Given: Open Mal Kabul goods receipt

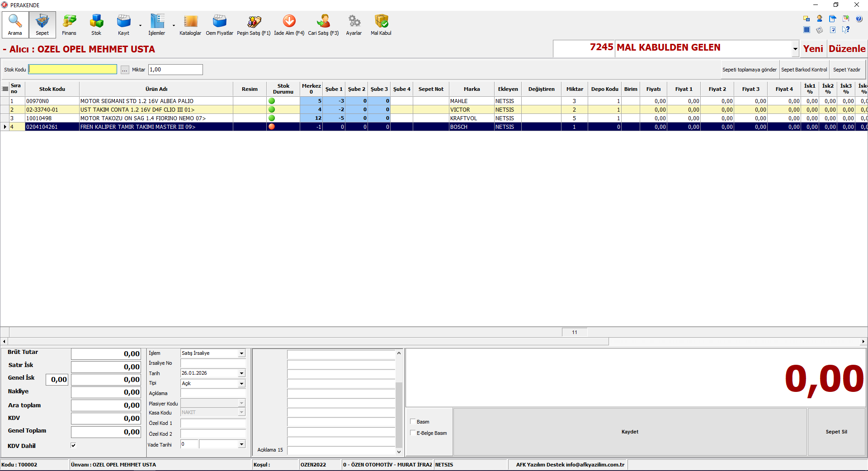Looking at the screenshot, I should pos(381,24).
